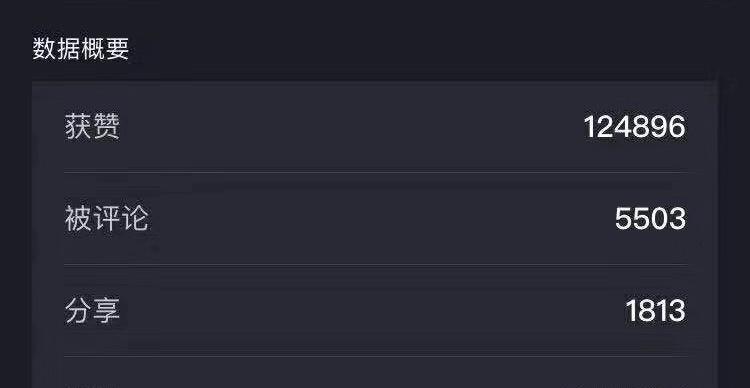750x388 pixels.
Task: Click empty card area above 获赞 row
Action: (375, 95)
